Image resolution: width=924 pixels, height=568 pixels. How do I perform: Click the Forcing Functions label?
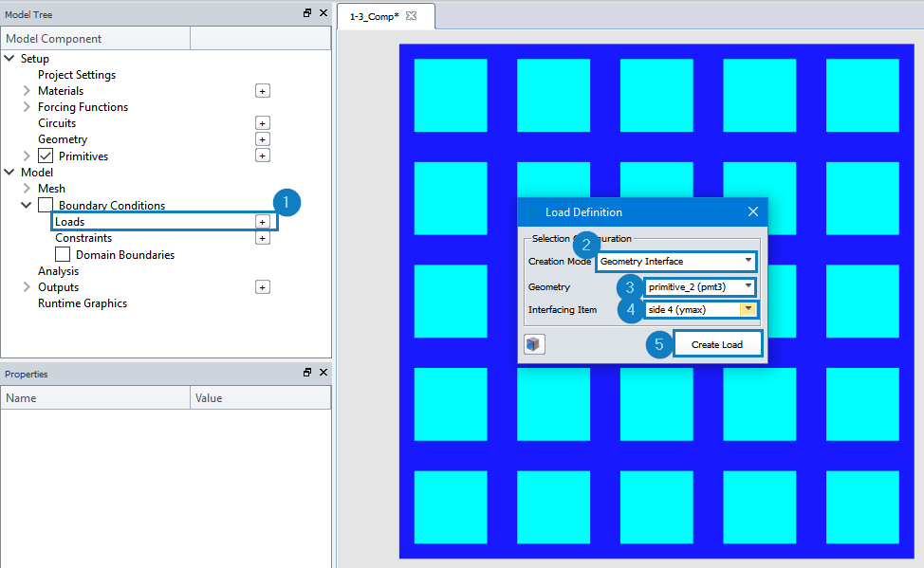click(83, 106)
